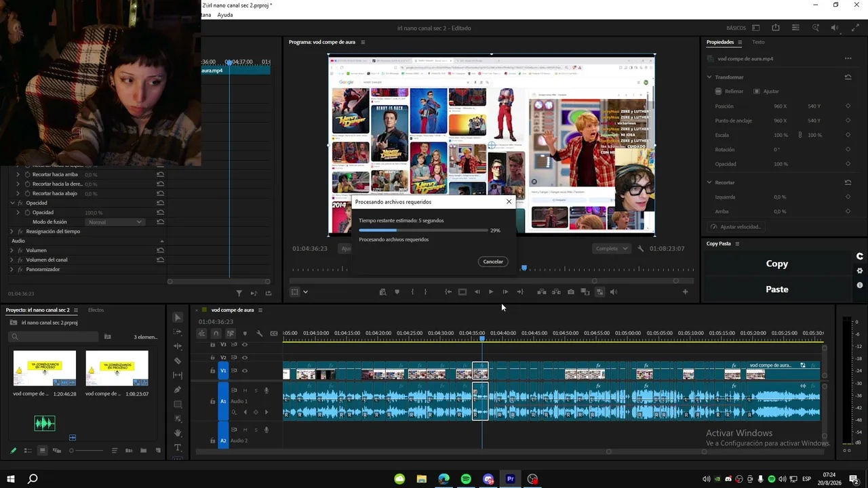This screenshot has width=868, height=488.
Task: Collapse the Recortar section in Propiedades
Action: 709,182
